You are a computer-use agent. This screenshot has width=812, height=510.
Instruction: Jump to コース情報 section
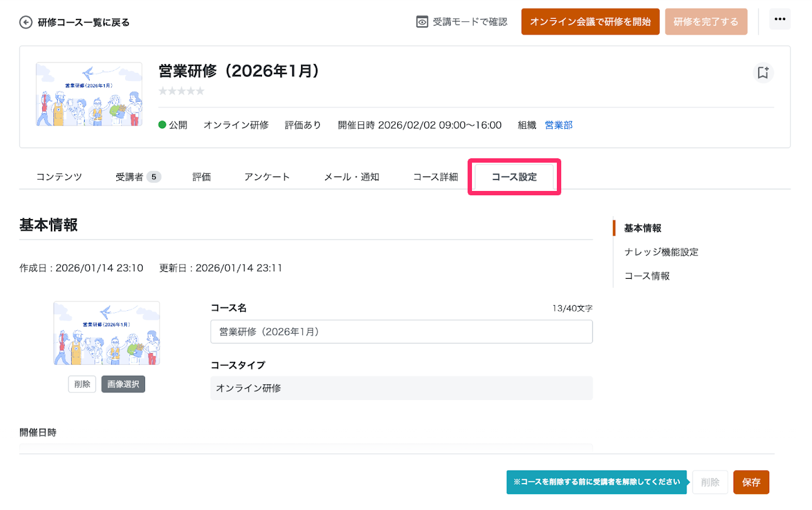(647, 276)
